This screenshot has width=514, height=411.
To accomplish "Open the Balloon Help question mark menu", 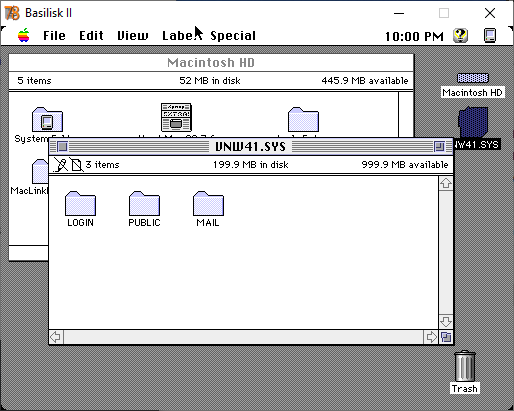I will tap(460, 35).
